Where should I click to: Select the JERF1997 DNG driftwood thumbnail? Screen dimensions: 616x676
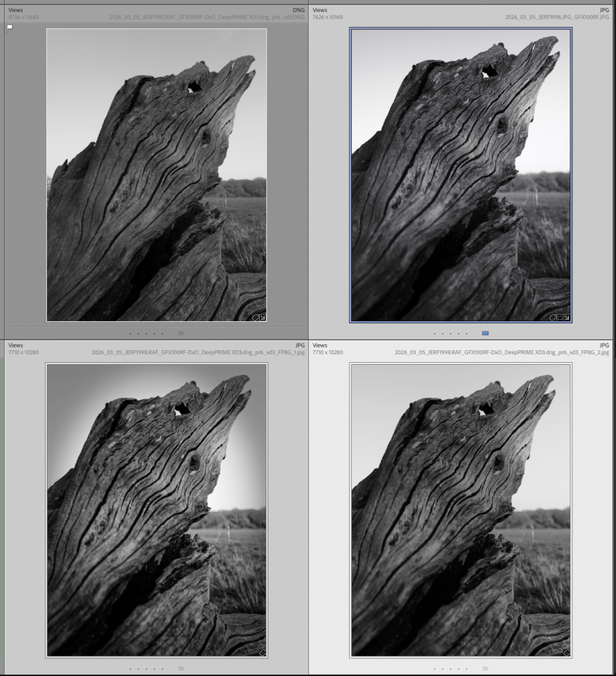tap(157, 175)
